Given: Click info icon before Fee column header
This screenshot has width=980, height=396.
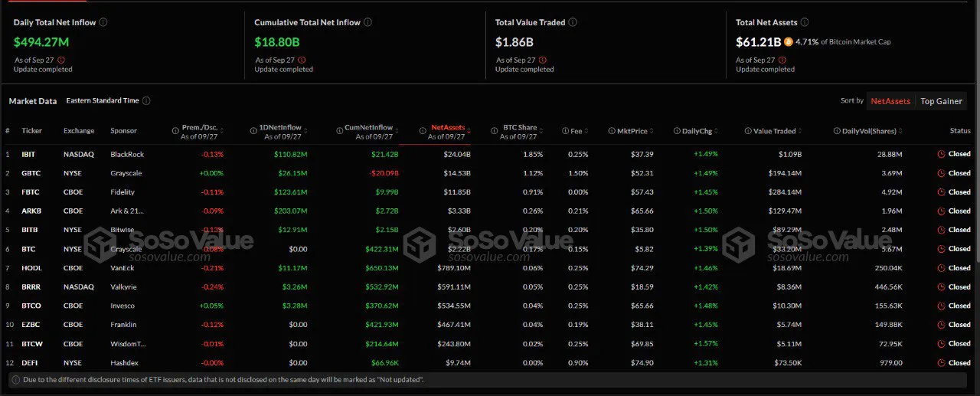Looking at the screenshot, I should [564, 131].
